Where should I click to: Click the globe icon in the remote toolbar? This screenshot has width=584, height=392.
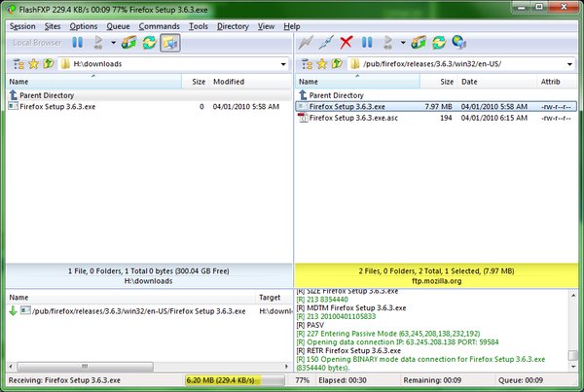(458, 43)
